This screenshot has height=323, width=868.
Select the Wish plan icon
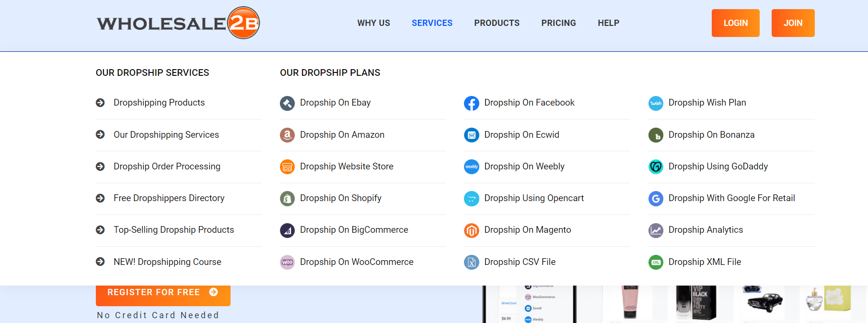pyautogui.click(x=656, y=103)
